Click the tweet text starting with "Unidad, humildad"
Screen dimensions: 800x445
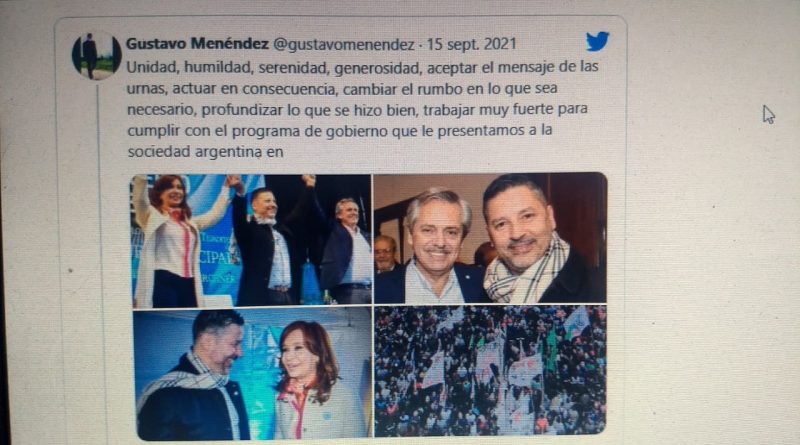click(x=362, y=67)
